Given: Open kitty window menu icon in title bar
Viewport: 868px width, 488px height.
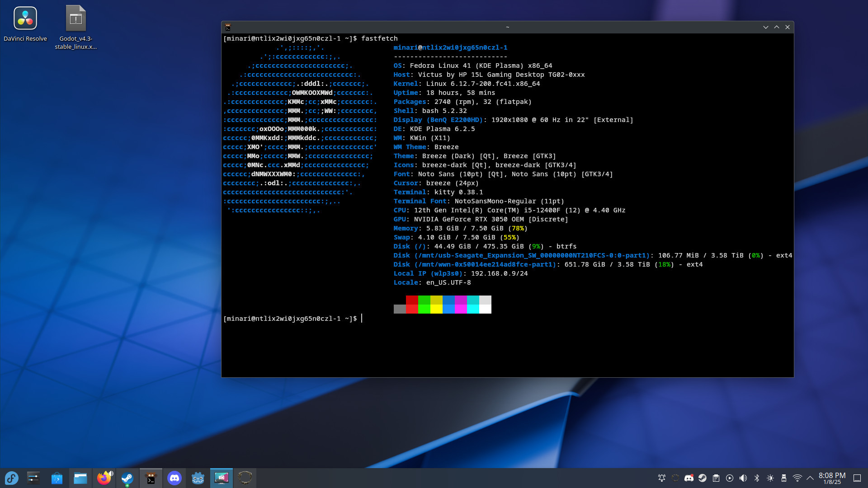Looking at the screenshot, I should point(228,27).
